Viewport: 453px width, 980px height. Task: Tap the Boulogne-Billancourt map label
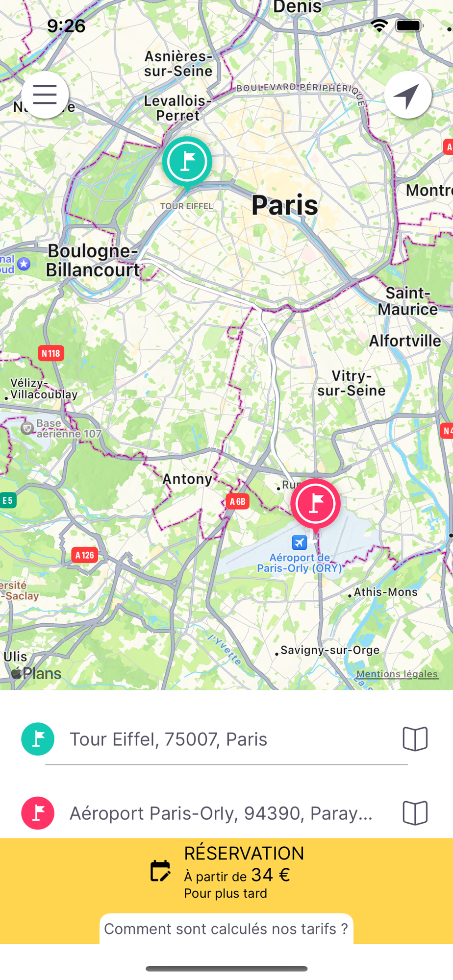(93, 260)
